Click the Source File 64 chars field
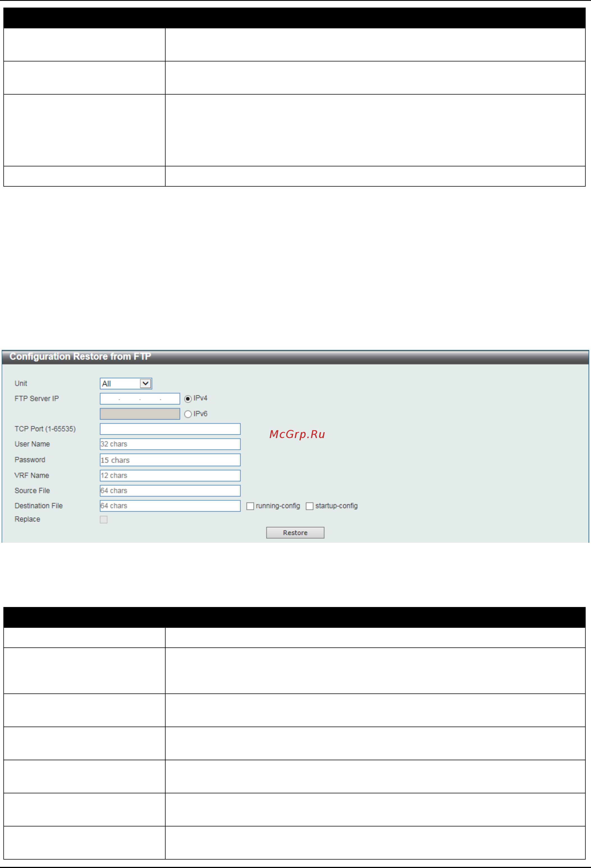 (170, 491)
